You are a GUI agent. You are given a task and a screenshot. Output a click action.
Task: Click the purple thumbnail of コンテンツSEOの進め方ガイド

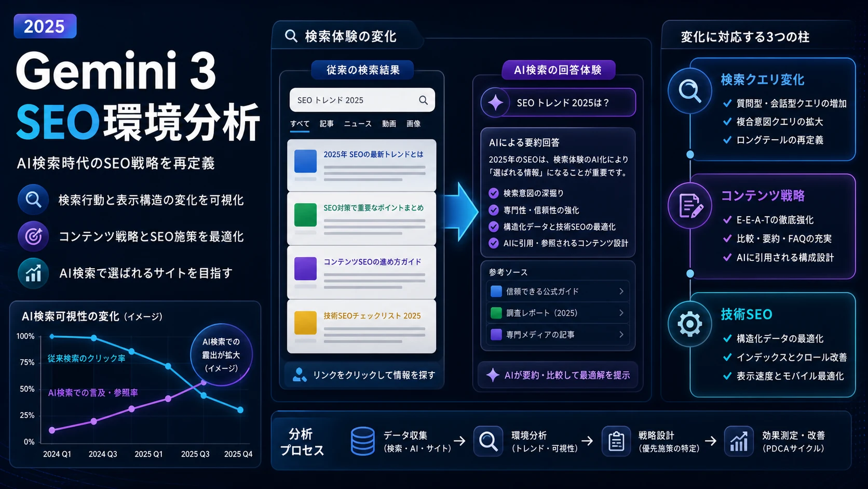pyautogui.click(x=305, y=269)
